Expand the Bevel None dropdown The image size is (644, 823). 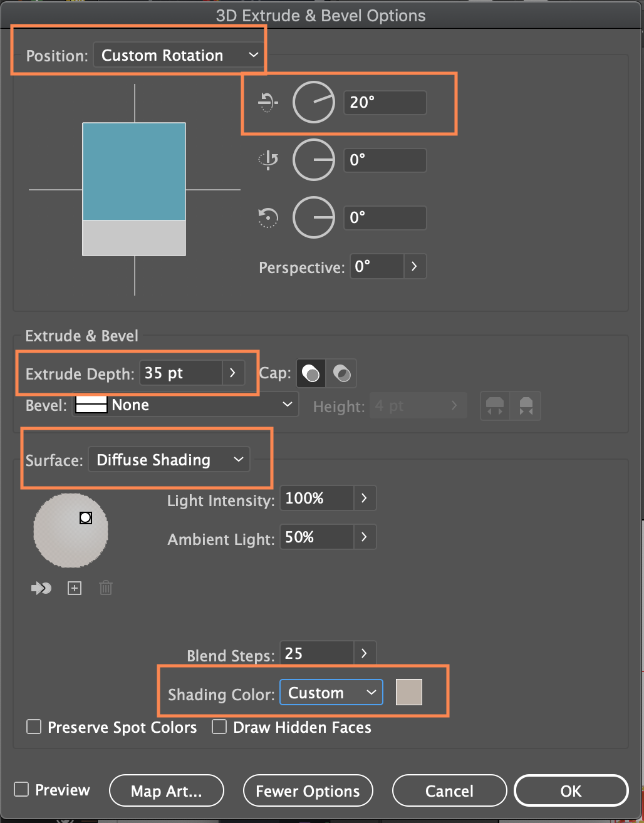[x=185, y=405]
